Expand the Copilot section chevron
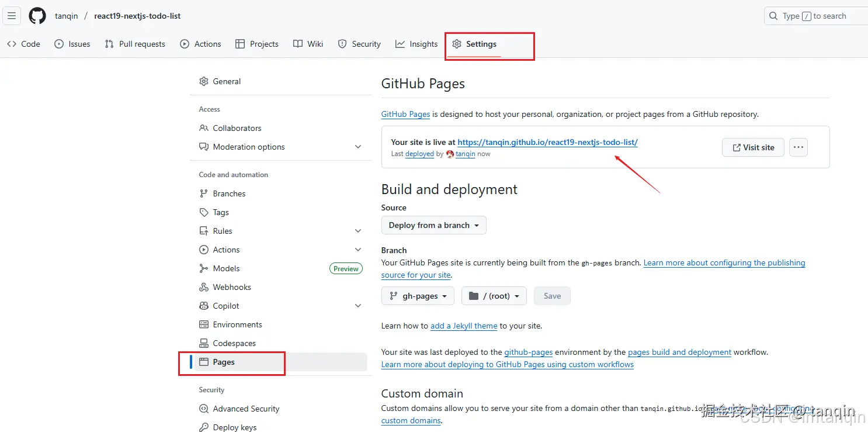The height and width of the screenshot is (432, 868). pos(358,306)
